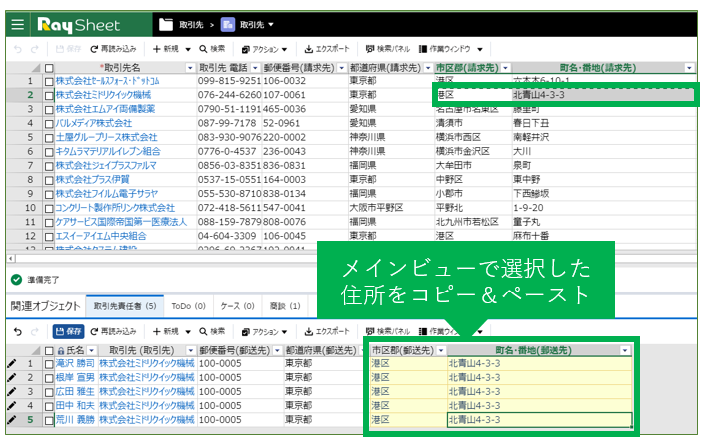Click エクスポート in related view toolbar

(x=327, y=332)
